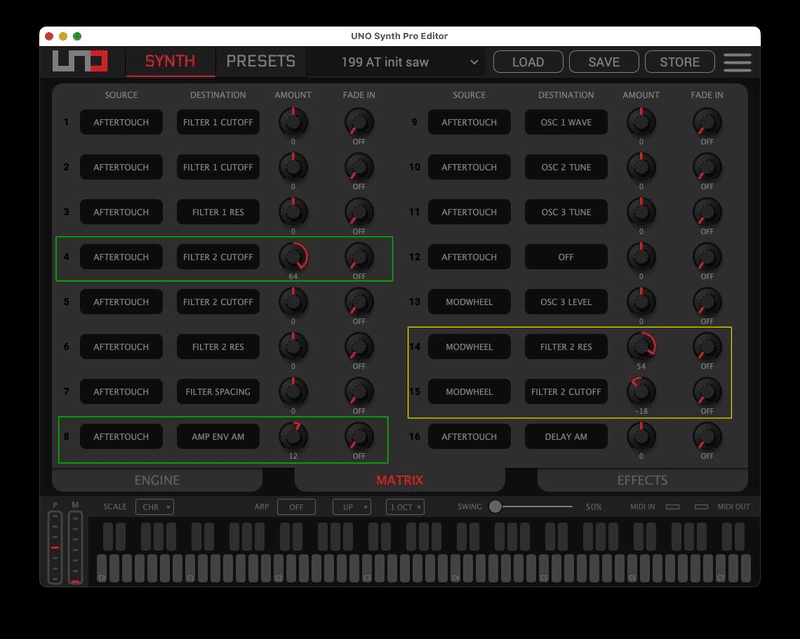This screenshot has height=639, width=800.
Task: Click the row 11 Fade In knob
Action: tap(707, 212)
